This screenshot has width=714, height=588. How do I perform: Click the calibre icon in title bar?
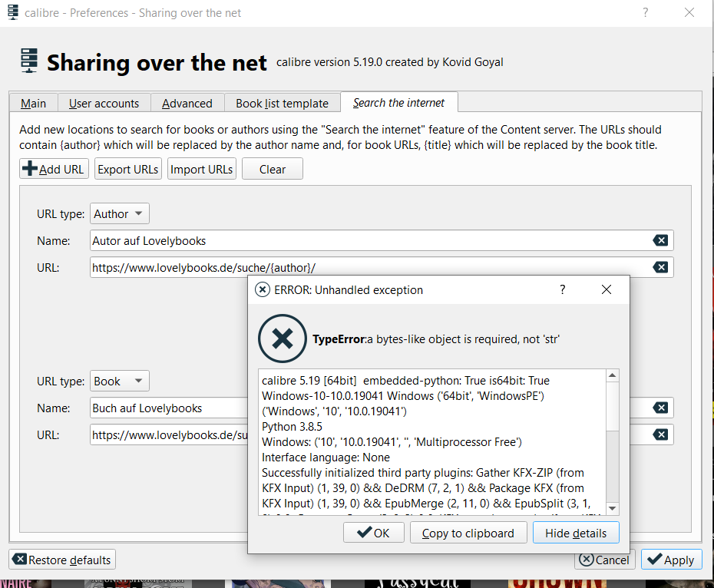pos(13,12)
